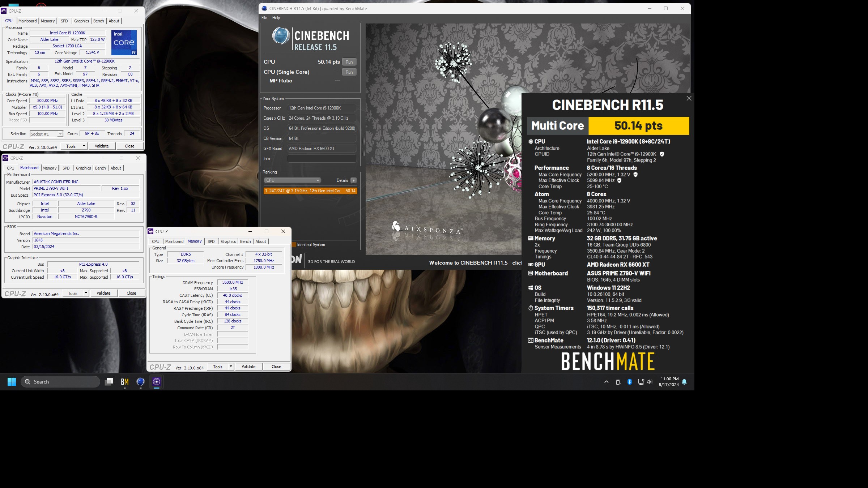
Task: Click System Timers clock icon in BenchMate
Action: pos(531,308)
